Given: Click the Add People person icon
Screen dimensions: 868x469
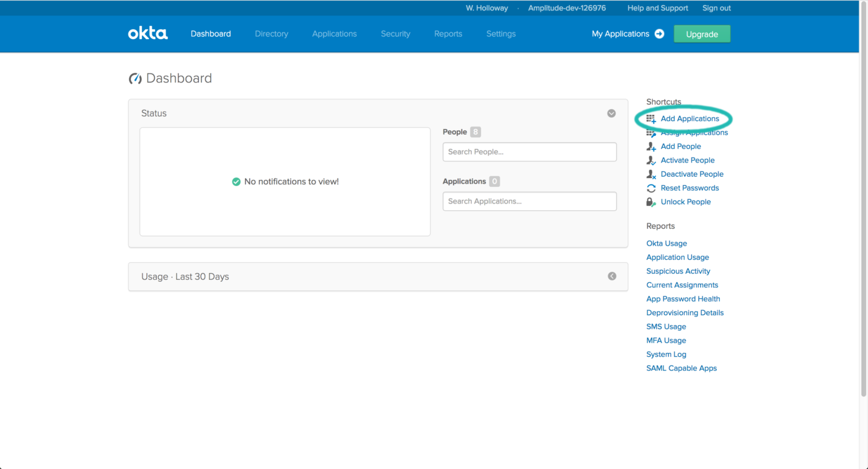Looking at the screenshot, I should [x=651, y=146].
